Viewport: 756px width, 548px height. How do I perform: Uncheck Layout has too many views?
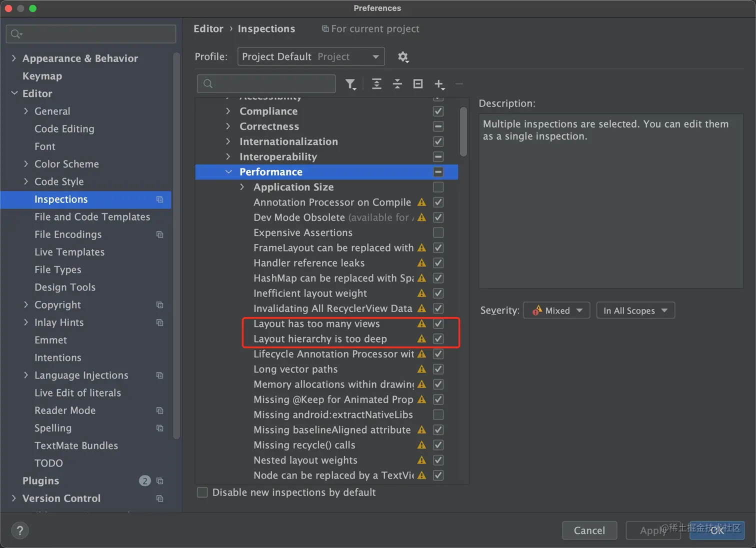(x=438, y=323)
